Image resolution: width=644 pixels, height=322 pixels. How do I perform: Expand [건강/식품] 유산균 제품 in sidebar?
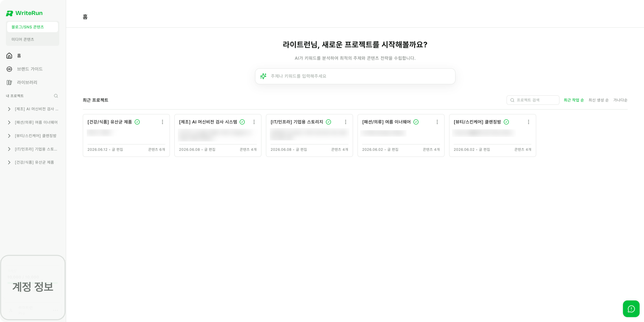coord(9,162)
